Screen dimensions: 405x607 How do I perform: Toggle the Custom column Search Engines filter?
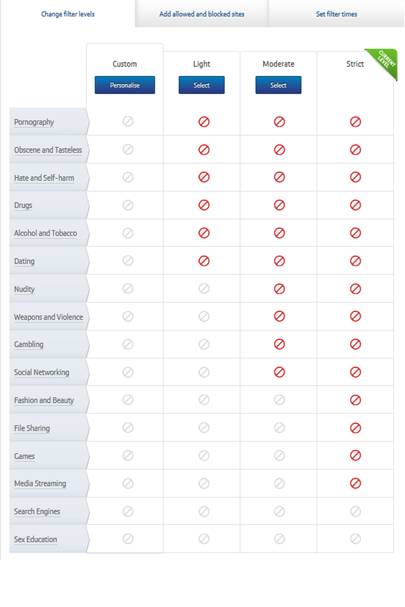point(128,511)
